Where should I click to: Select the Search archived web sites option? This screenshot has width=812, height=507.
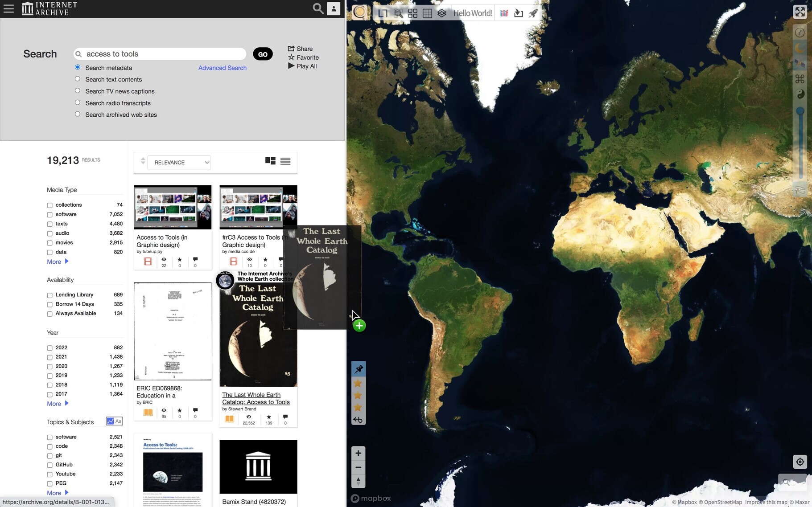pyautogui.click(x=78, y=114)
